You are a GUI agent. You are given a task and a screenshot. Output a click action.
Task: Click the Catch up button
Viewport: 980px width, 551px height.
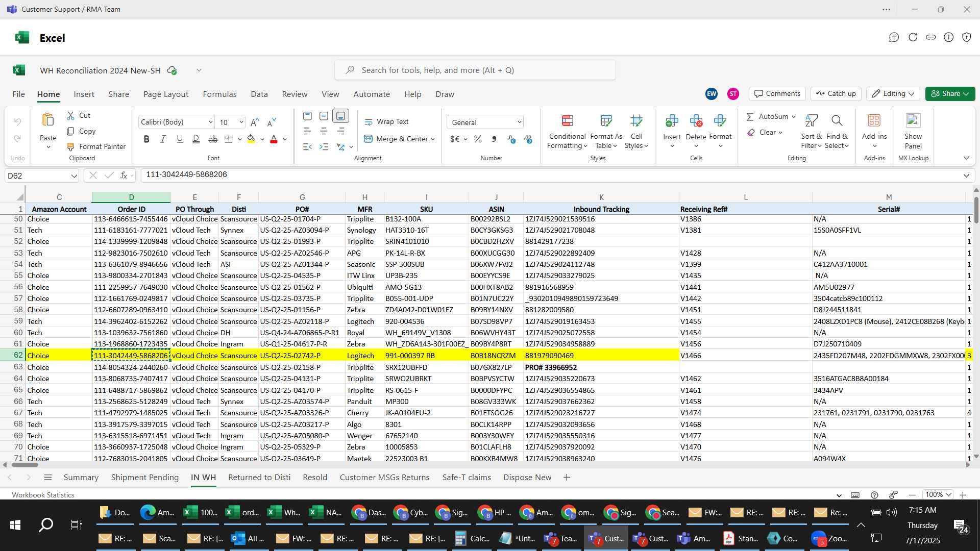(x=836, y=93)
